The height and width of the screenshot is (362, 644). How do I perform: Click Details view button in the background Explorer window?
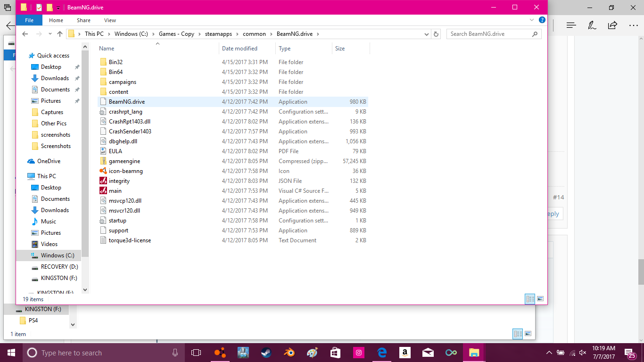518,334
